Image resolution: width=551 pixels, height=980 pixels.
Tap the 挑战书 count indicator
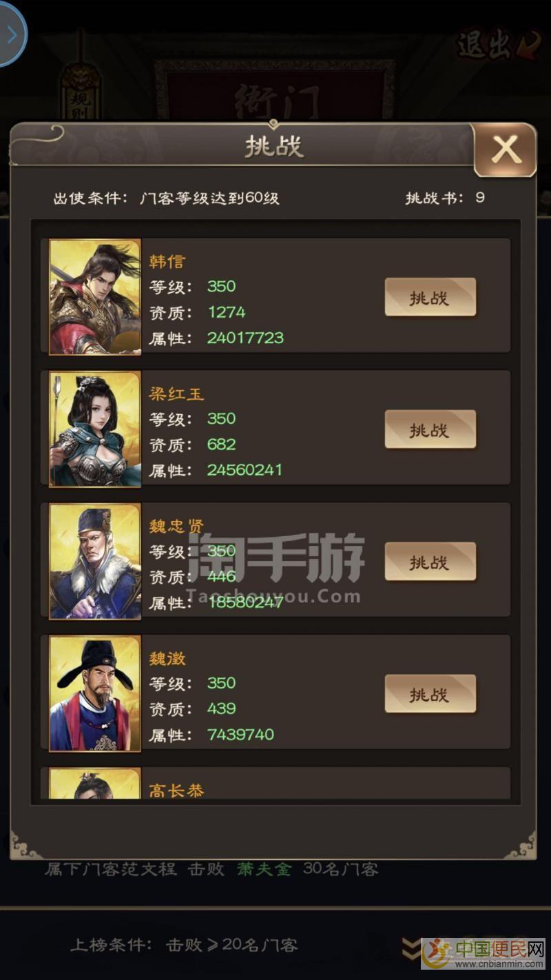point(445,198)
